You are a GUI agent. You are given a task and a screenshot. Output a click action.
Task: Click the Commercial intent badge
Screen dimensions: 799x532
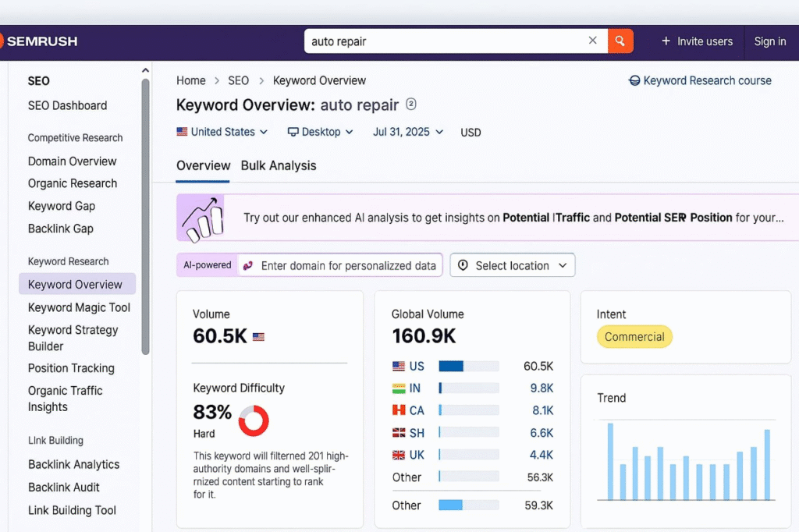tap(634, 337)
